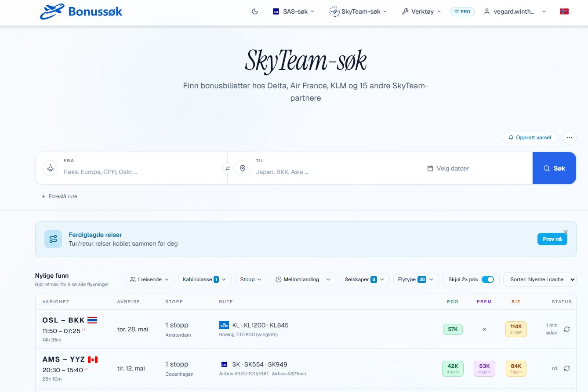Click the 57K eco price for OSL–BKK
The height and width of the screenshot is (392, 588).
[453, 329]
